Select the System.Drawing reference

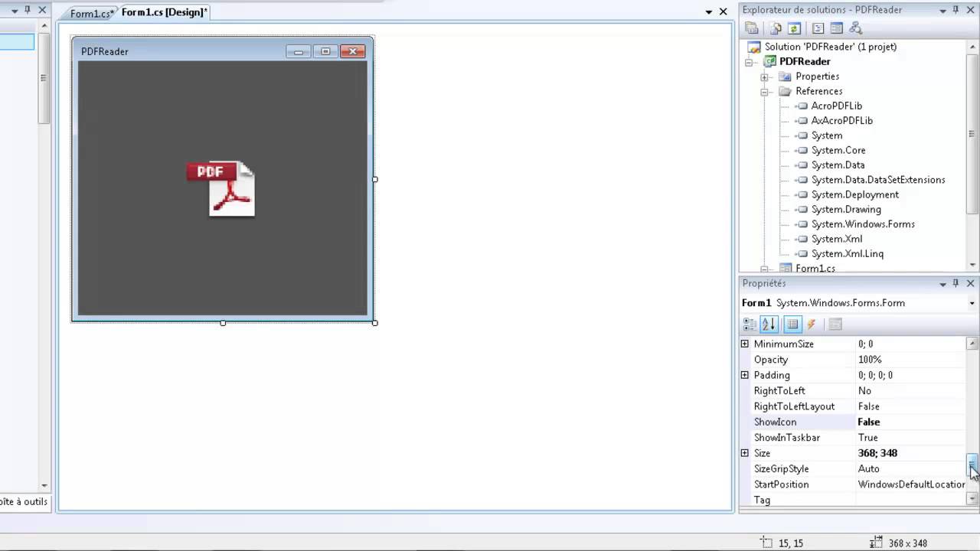pos(846,209)
